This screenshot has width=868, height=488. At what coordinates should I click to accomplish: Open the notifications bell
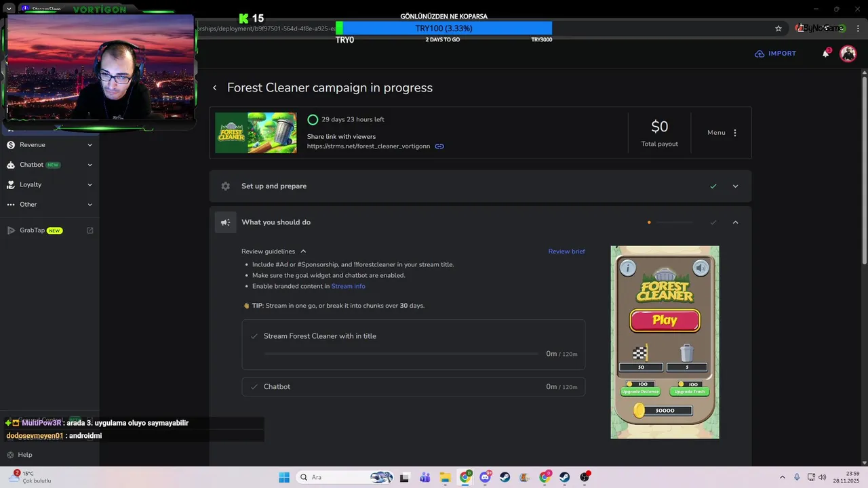click(826, 54)
